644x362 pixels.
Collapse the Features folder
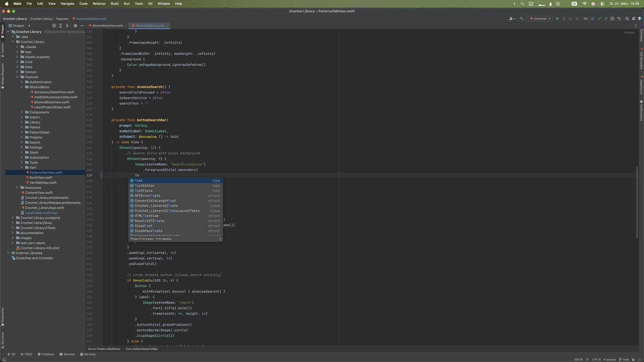click(17, 77)
